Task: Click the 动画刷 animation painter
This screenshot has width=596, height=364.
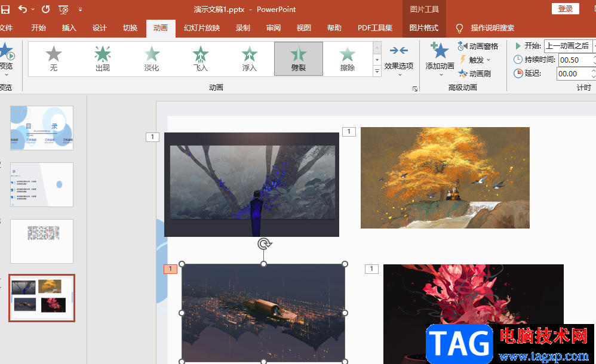Action: pos(474,74)
